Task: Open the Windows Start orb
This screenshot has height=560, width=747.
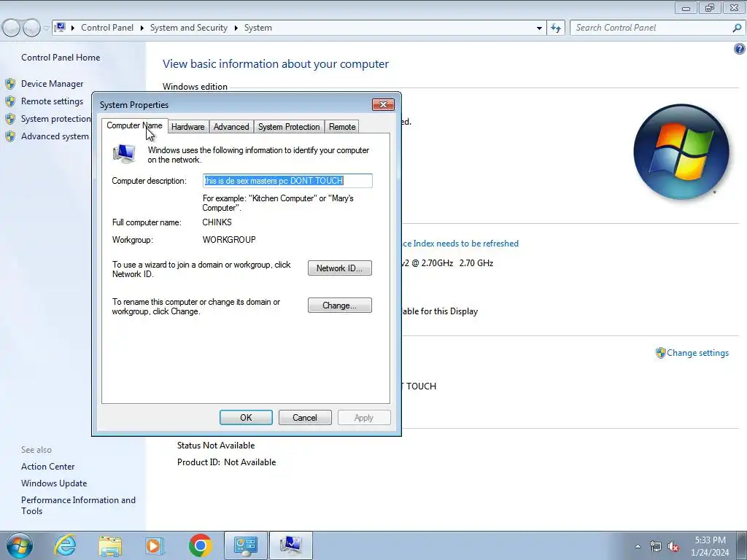Action: tap(20, 545)
